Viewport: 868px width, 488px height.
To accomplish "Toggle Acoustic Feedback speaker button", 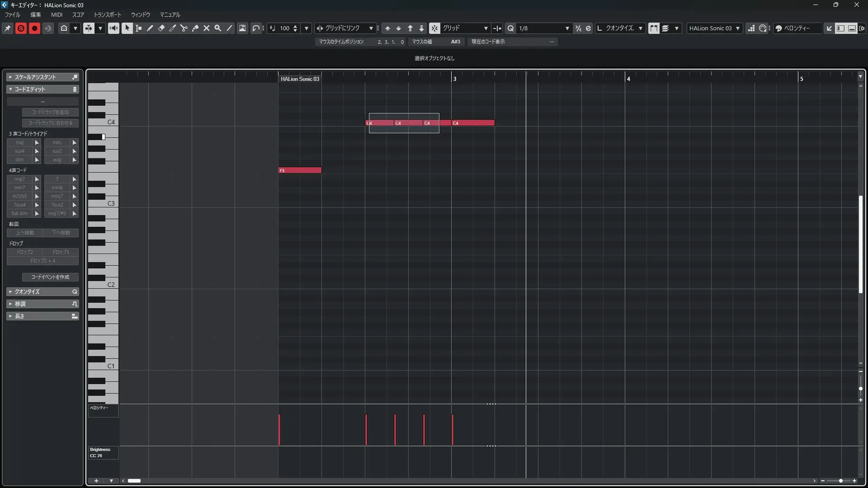I will [x=113, y=28].
